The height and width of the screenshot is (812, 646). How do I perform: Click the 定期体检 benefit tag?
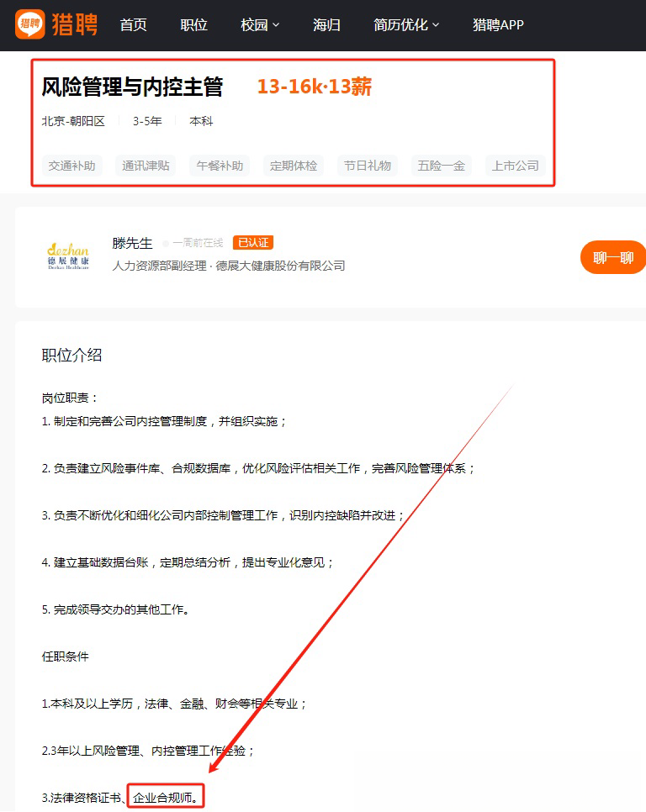(294, 166)
